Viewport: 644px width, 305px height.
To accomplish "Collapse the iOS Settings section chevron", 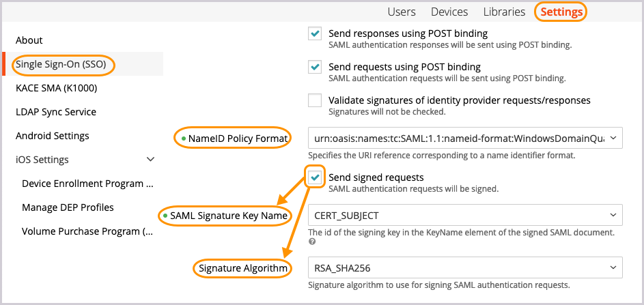I will click(150, 160).
